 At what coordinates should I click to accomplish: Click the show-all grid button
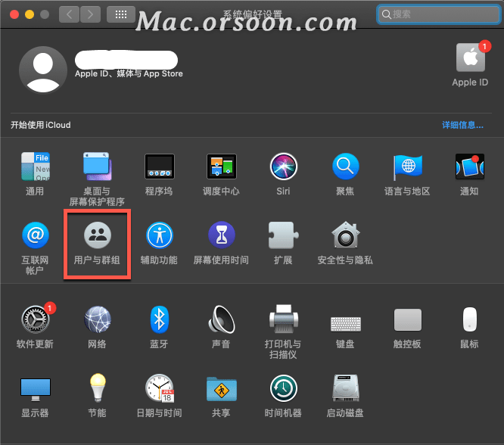click(x=121, y=14)
